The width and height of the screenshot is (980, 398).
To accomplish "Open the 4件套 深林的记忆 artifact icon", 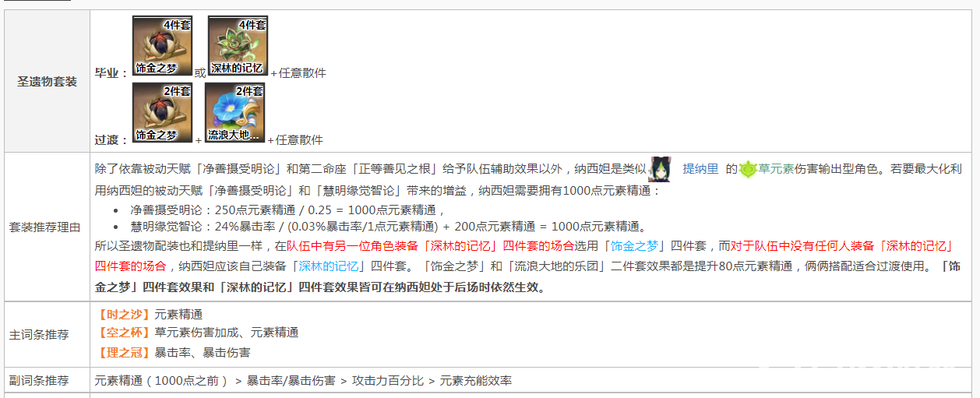I will click(x=238, y=45).
